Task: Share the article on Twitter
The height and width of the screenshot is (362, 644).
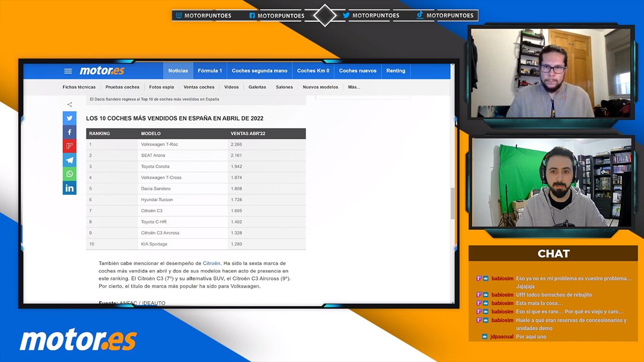Action: click(69, 118)
